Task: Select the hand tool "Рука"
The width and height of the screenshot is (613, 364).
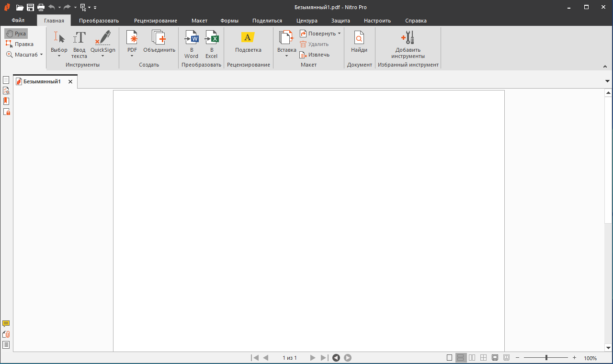Action: 16,34
